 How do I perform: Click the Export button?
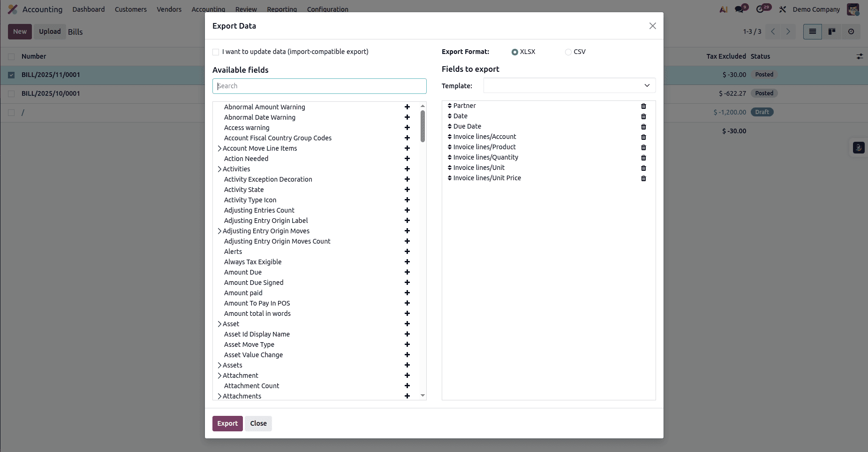tap(227, 423)
